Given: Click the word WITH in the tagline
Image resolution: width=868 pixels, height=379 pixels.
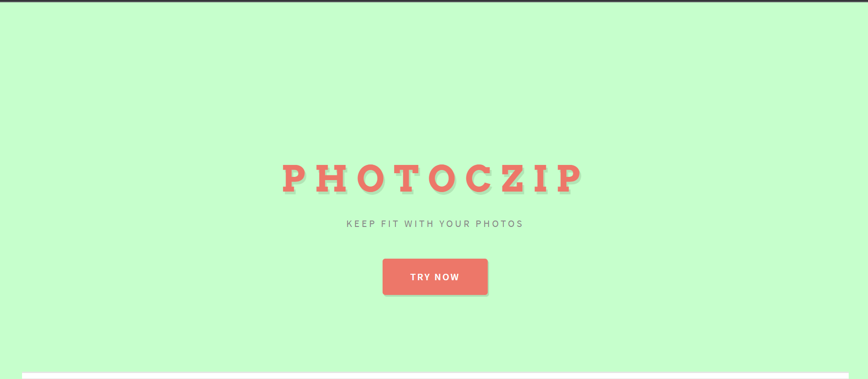Looking at the screenshot, I should point(419,224).
